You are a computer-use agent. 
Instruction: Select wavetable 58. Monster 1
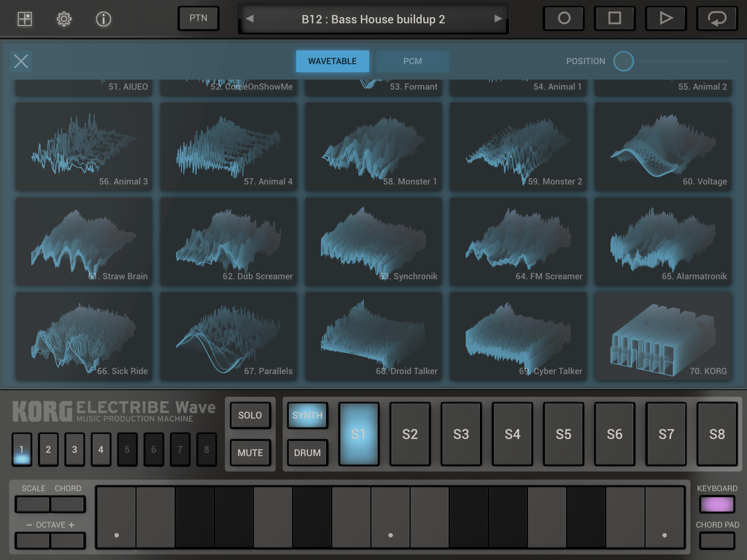373,146
